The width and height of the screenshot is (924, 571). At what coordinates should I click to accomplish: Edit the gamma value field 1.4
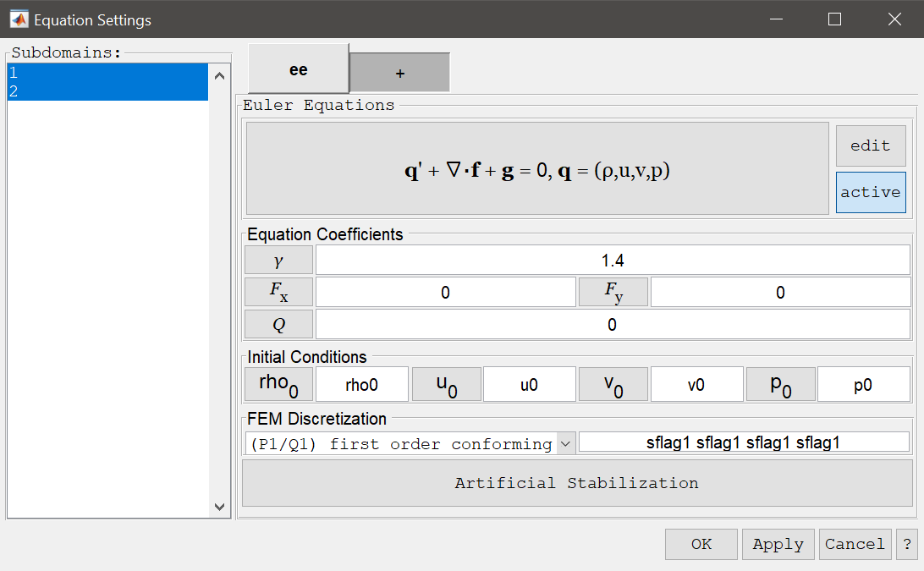(613, 260)
